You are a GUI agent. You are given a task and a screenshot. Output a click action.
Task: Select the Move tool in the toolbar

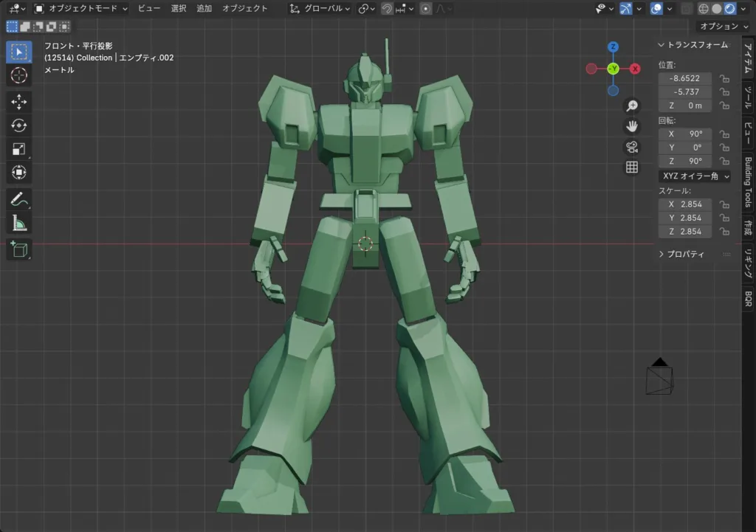[x=19, y=101]
